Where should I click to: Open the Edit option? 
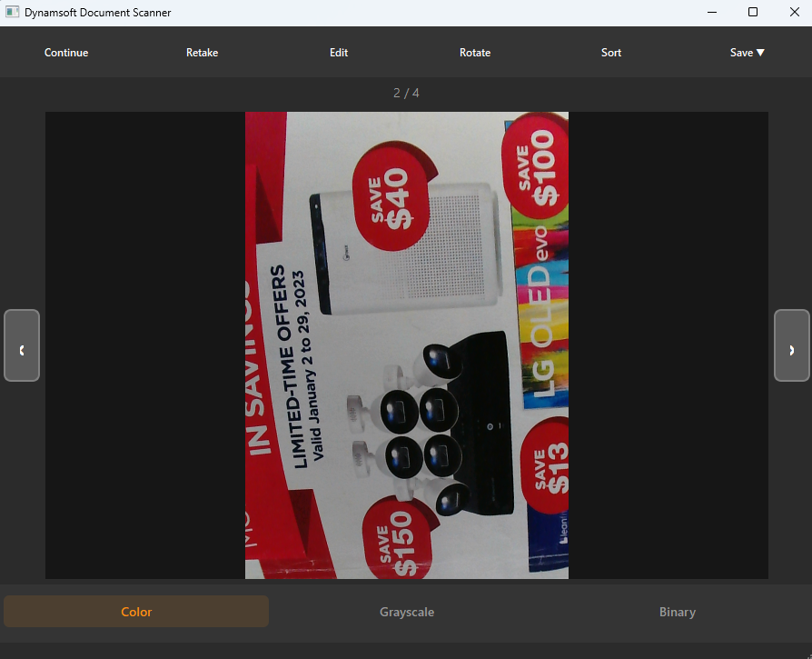339,53
